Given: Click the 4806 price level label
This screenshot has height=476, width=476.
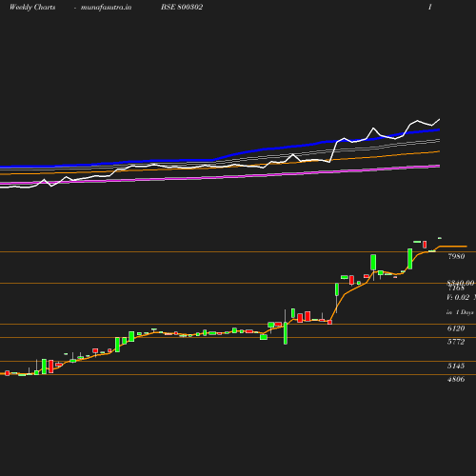Looking at the screenshot, I should (x=456, y=379).
